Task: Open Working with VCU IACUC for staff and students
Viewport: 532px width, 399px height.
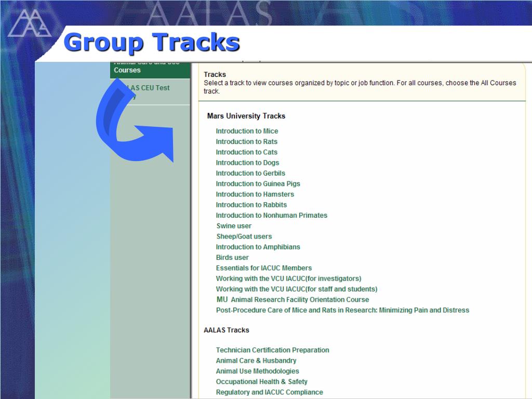Action: pos(297,289)
